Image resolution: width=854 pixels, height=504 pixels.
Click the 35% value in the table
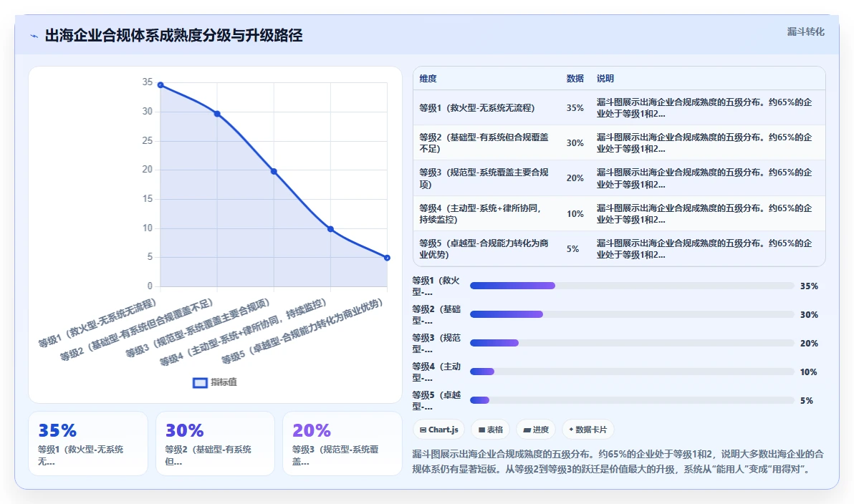tap(575, 108)
